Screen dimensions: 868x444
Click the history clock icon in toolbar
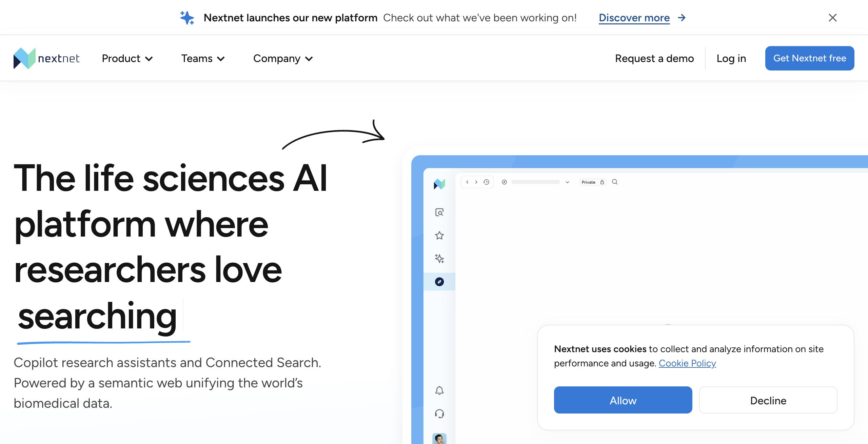(486, 182)
